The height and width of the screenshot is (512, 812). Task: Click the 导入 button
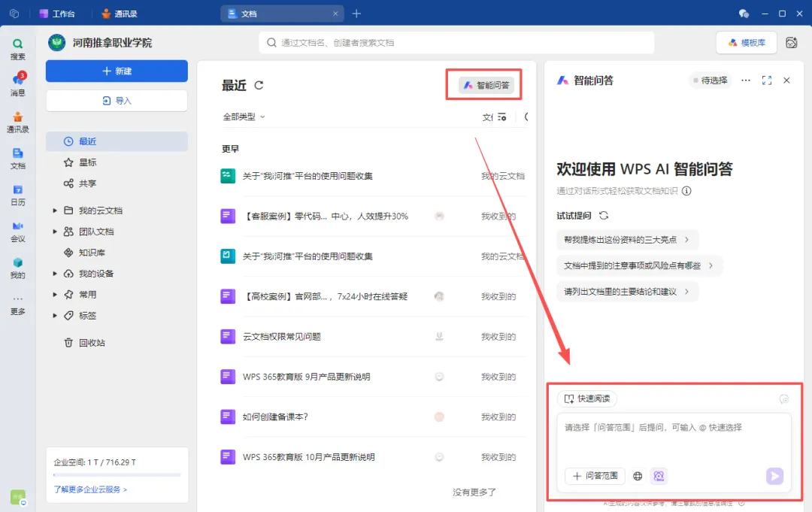117,101
